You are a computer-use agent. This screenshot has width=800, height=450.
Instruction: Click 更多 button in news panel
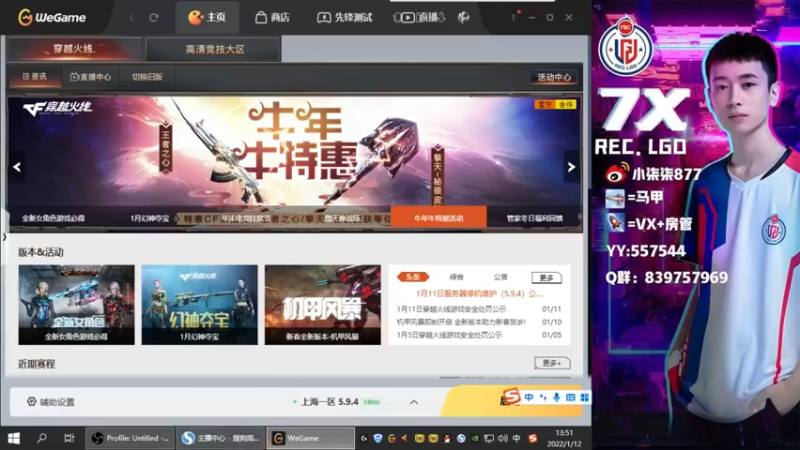pos(546,278)
